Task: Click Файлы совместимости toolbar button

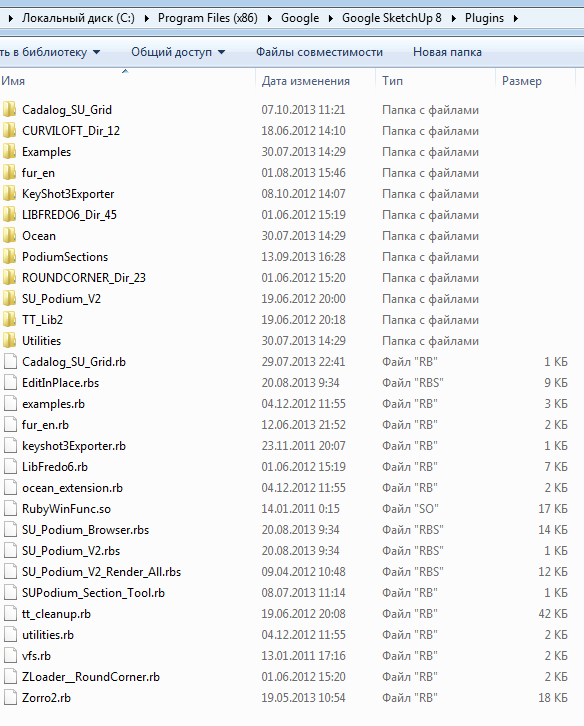Action: [320, 52]
